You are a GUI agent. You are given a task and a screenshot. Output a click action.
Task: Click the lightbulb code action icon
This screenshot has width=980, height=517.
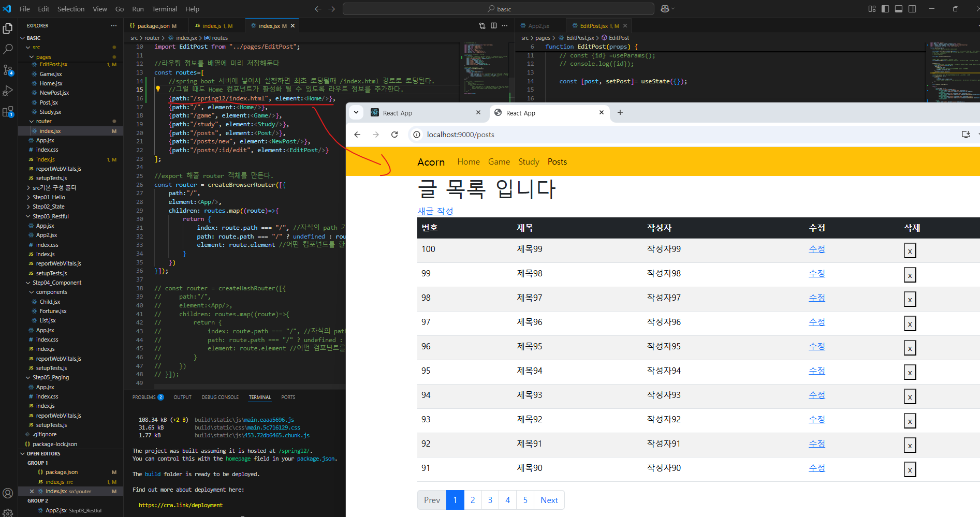158,88
